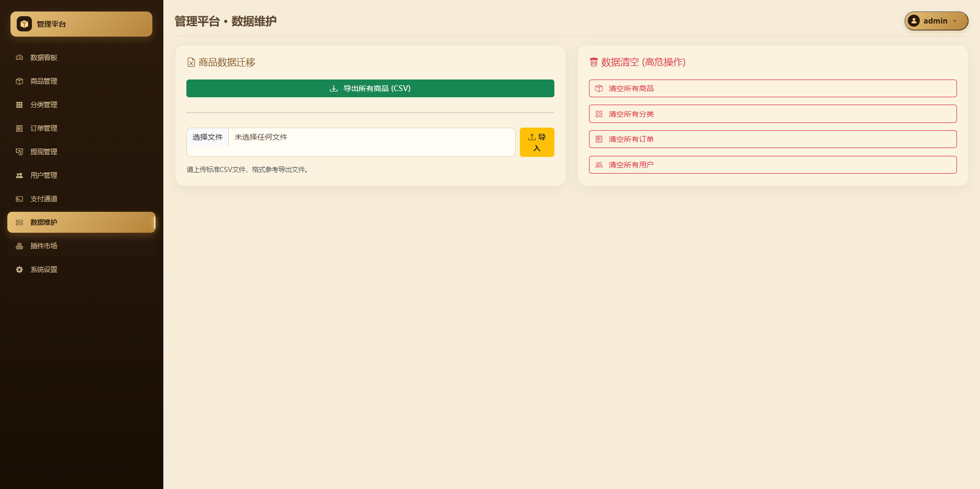The width and height of the screenshot is (980, 489).
Task: Export all products as CSV
Action: click(x=370, y=88)
